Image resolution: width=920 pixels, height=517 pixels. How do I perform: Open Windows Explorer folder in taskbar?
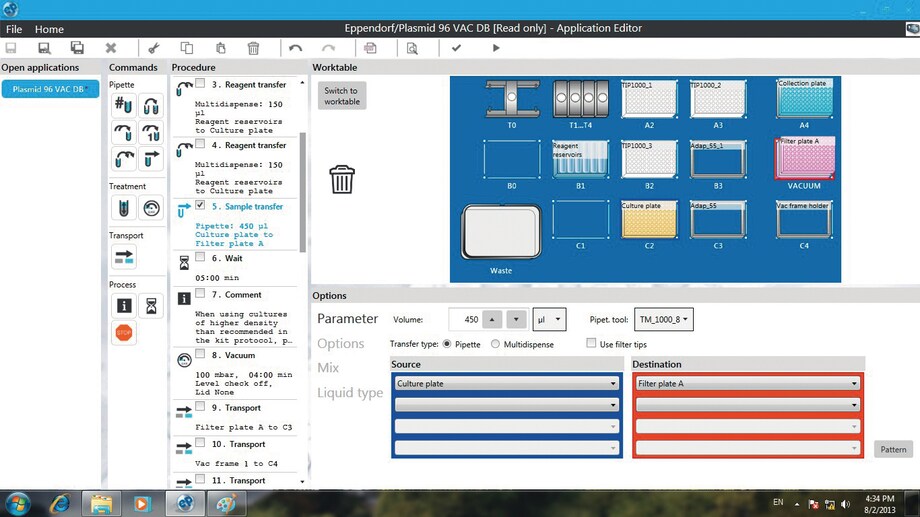pyautogui.click(x=101, y=504)
